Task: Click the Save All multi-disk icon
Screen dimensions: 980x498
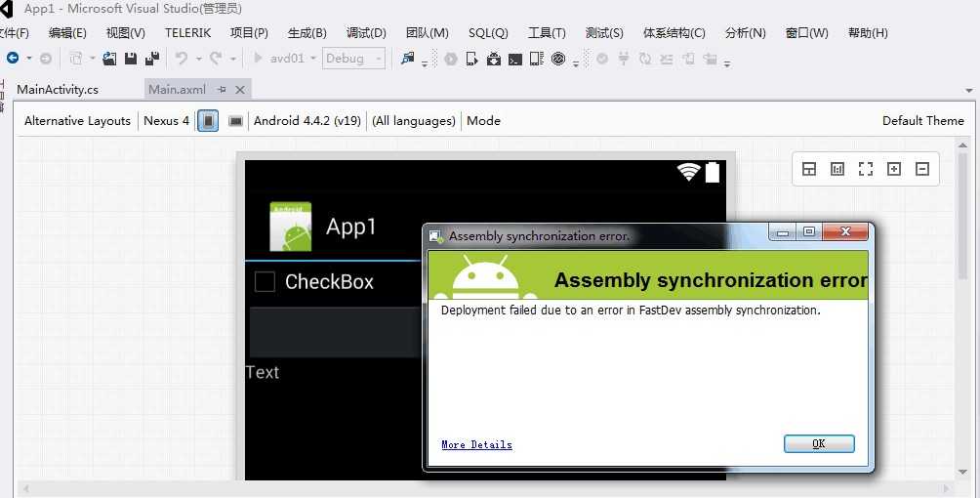Action: 152,59
